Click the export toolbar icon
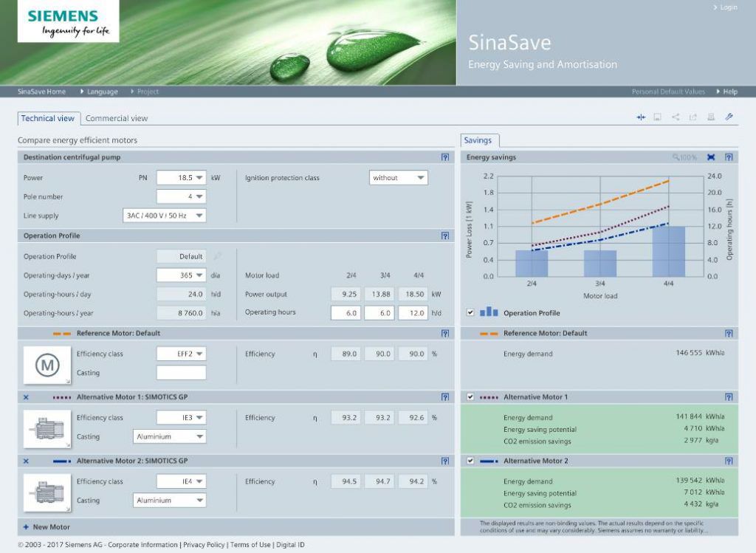Viewport: 756px width, 553px height. click(x=693, y=117)
